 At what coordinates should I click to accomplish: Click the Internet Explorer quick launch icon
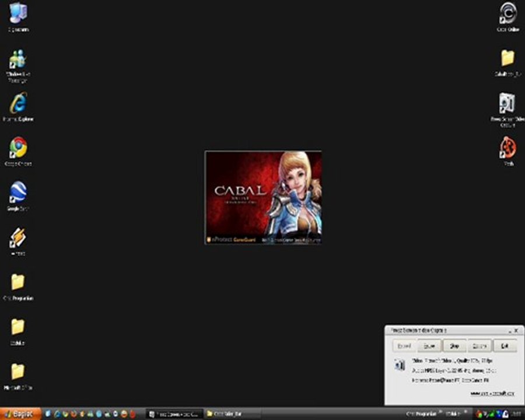(x=57, y=414)
